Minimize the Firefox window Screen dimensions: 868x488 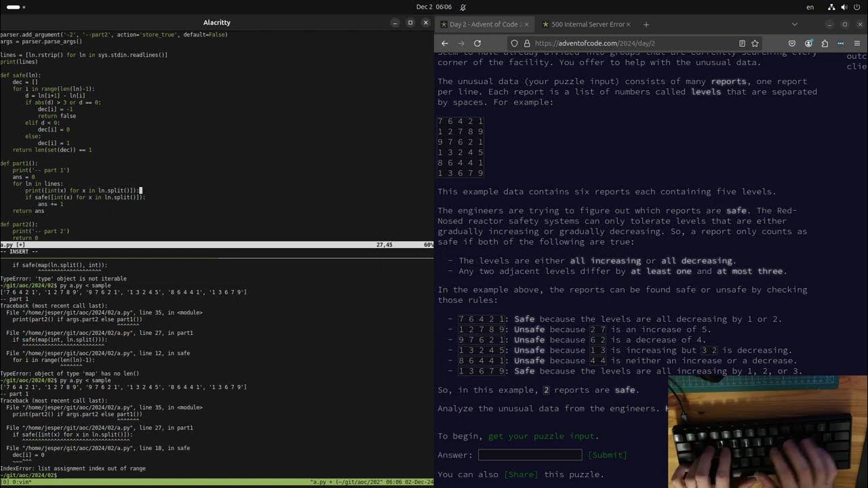829,24
